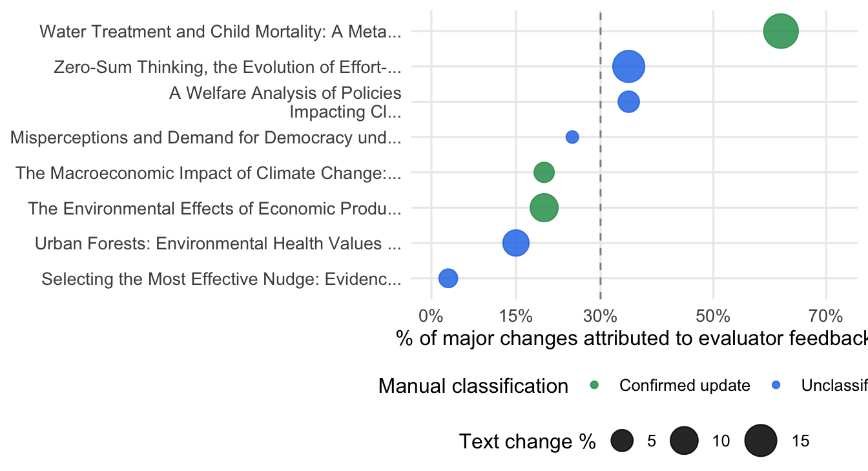The image size is (868, 471).
Task: Select the small Misperceptions and Demand data point
Action: point(572,137)
